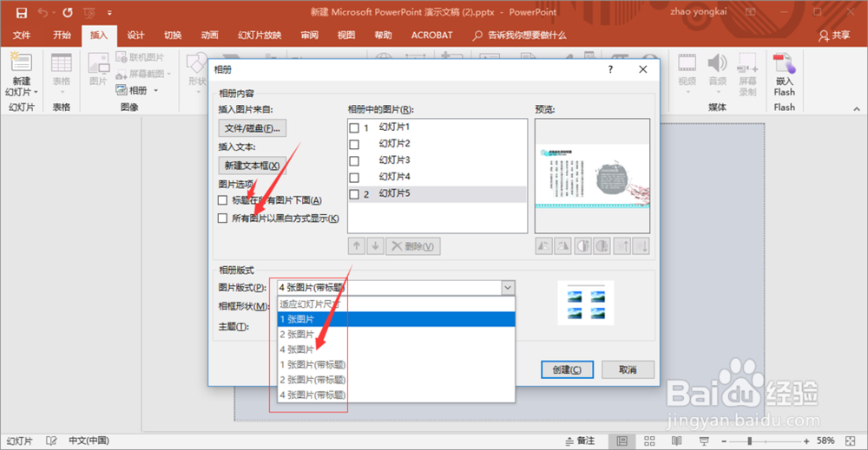This screenshot has width=868, height=450.
Task: Open the ACROBAT tab
Action: click(x=431, y=36)
